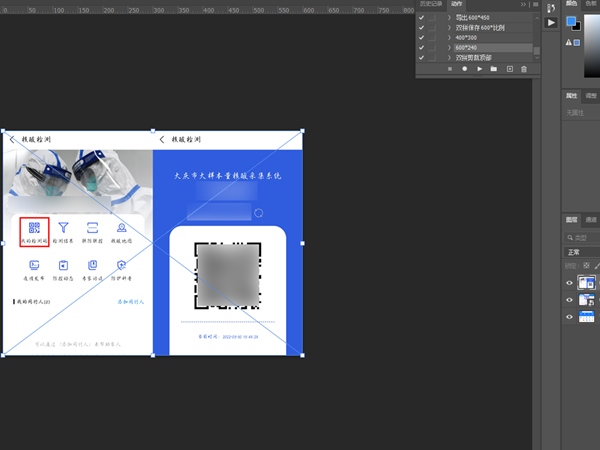Image resolution: width=600 pixels, height=450 pixels.
Task: Play the selected action in Actions panel footer
Action: coord(479,69)
